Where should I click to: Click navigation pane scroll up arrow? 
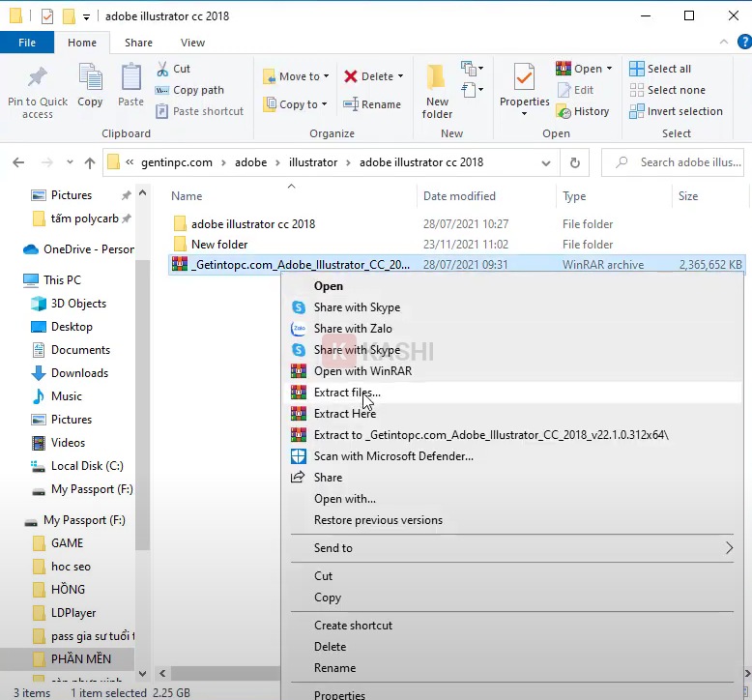[x=142, y=193]
